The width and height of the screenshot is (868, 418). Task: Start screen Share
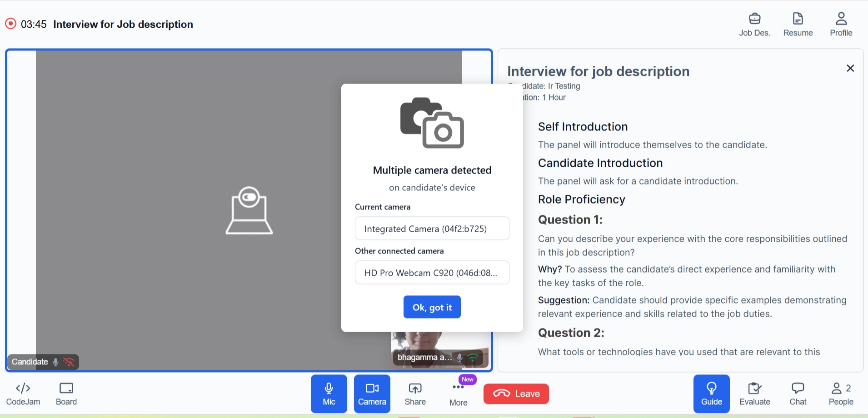point(415,394)
